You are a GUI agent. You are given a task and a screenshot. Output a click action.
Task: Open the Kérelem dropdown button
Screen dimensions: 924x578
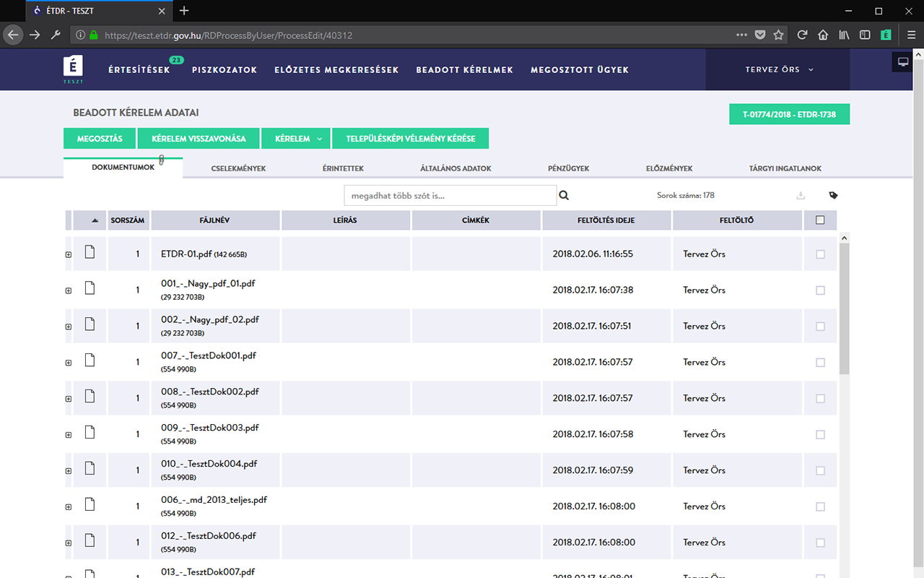pos(296,139)
